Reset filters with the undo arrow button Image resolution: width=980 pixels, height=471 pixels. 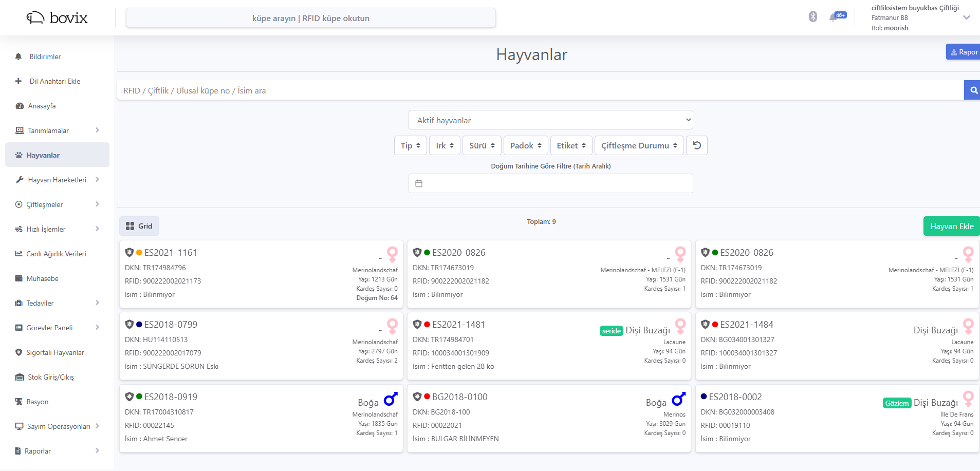pos(697,145)
